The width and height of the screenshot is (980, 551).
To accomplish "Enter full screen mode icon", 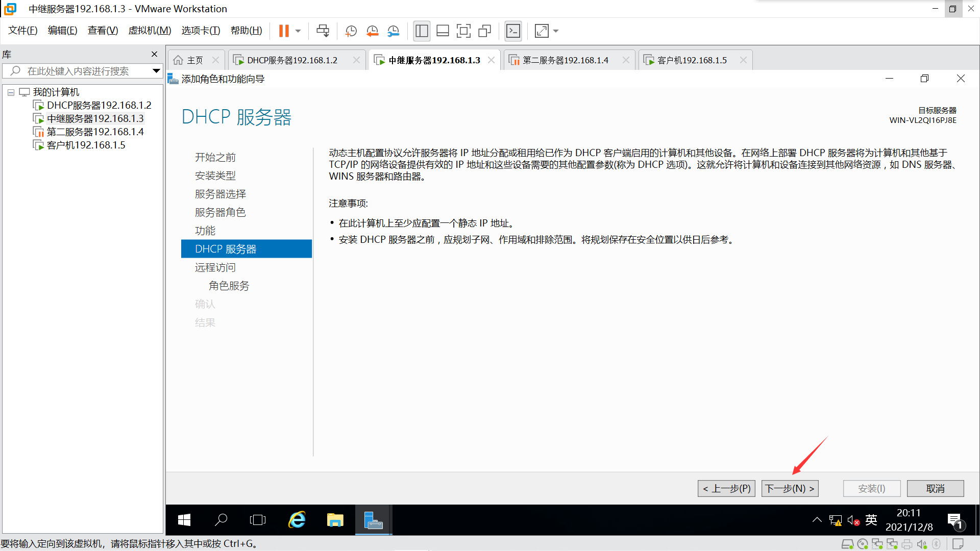I will (x=463, y=31).
